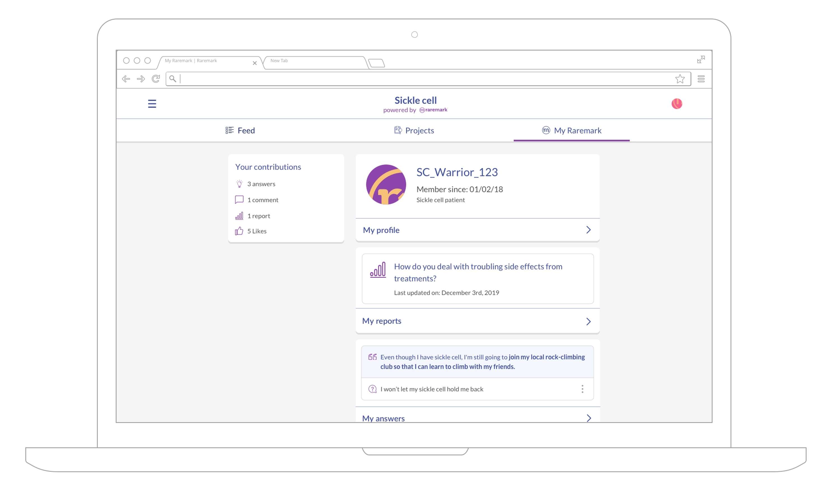Click the SC_Warrior_123 username
This screenshot has height=504, width=840.
click(x=457, y=172)
